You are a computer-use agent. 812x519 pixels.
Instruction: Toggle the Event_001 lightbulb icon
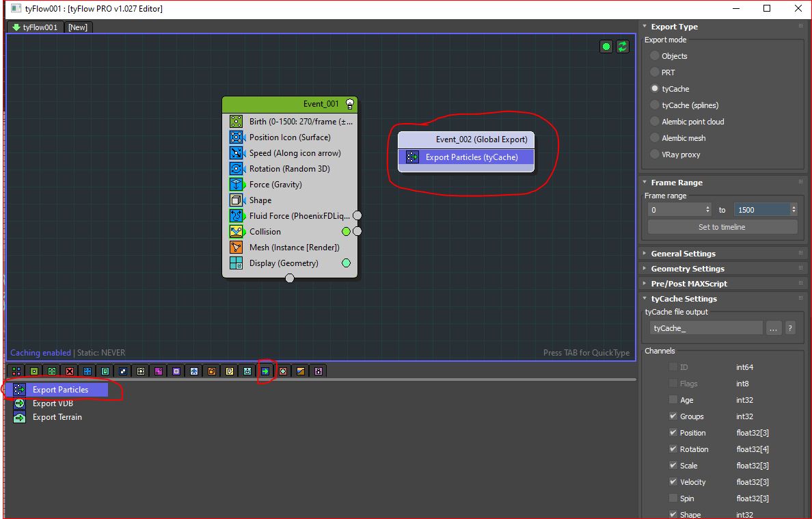coord(350,103)
